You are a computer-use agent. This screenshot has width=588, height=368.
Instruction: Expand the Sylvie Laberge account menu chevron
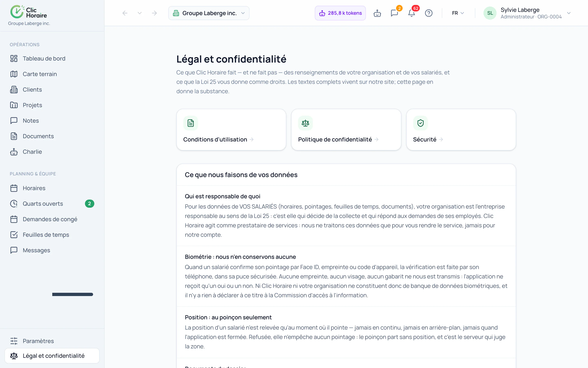pos(569,13)
